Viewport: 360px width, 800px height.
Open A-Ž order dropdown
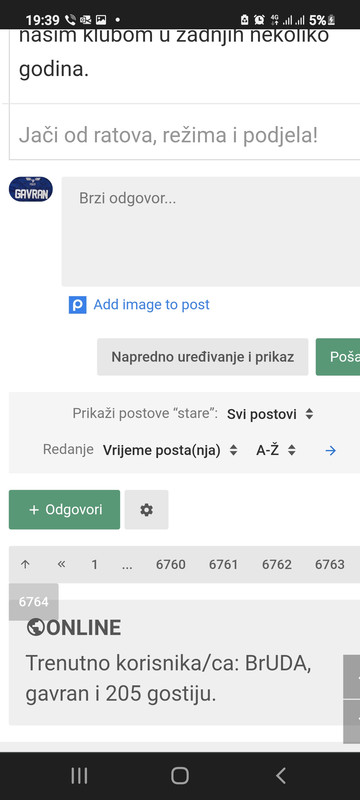click(x=276, y=451)
